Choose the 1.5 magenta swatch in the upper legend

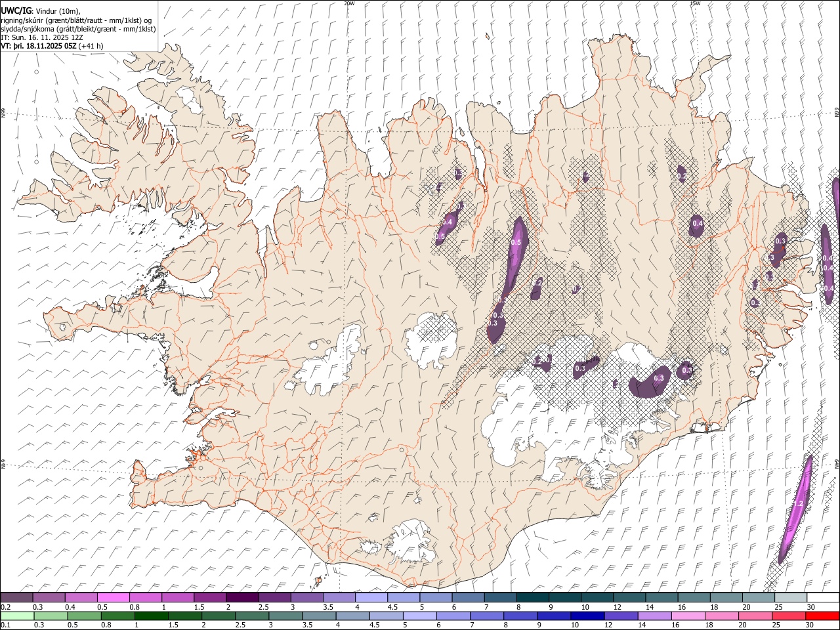210,597
